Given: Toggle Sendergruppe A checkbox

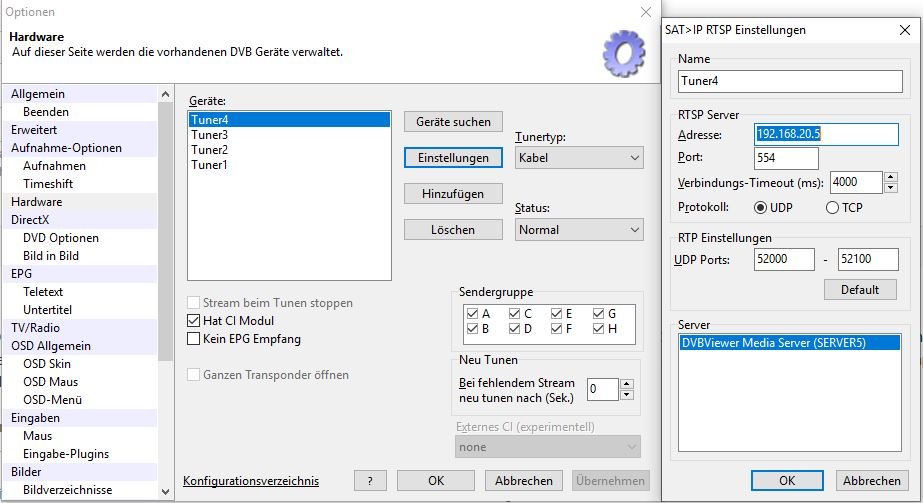Looking at the screenshot, I should [472, 313].
